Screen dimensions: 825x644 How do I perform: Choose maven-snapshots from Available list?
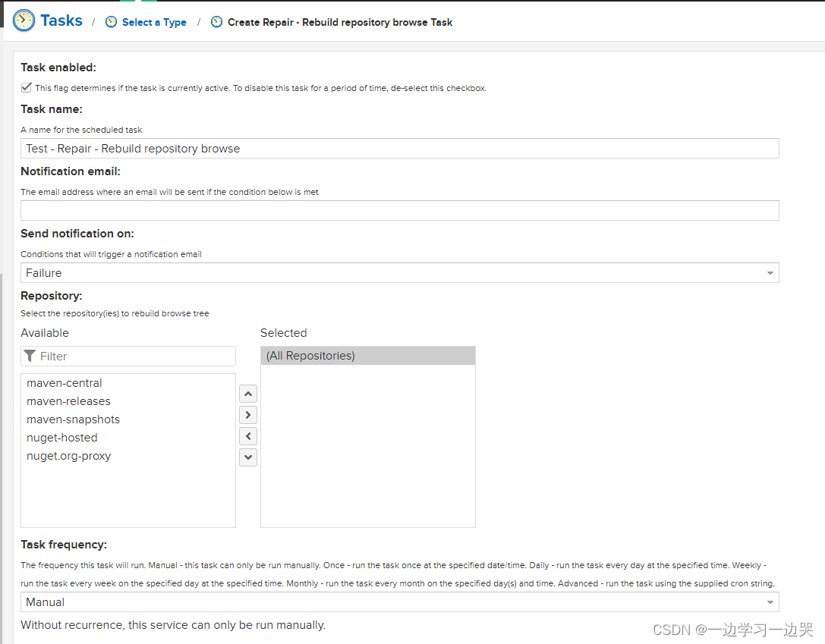(x=73, y=419)
